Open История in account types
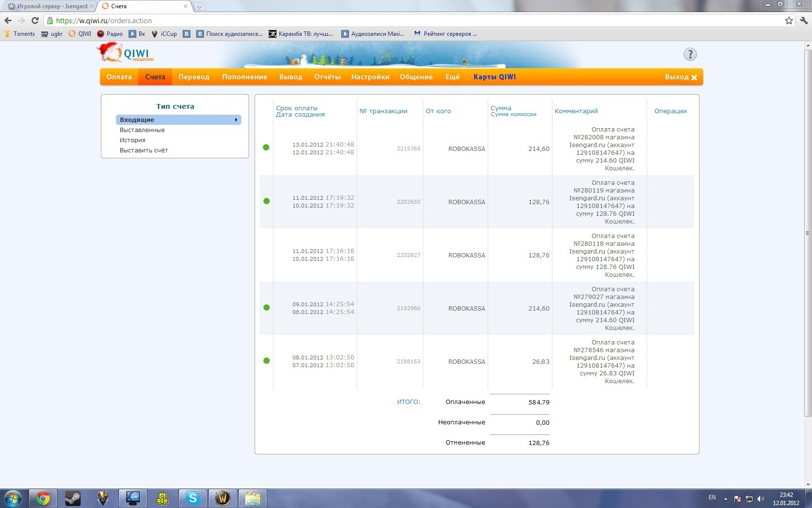The image size is (812, 508). (132, 140)
